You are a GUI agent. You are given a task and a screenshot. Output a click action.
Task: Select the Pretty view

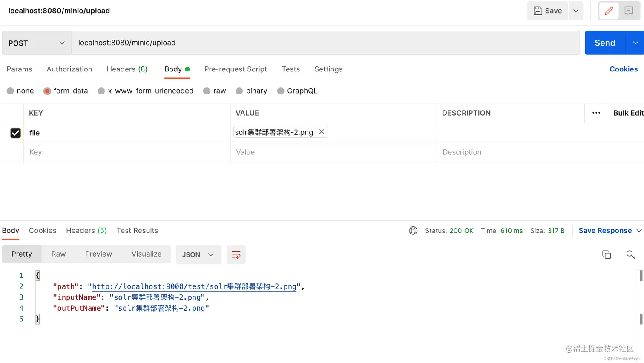[22, 254]
